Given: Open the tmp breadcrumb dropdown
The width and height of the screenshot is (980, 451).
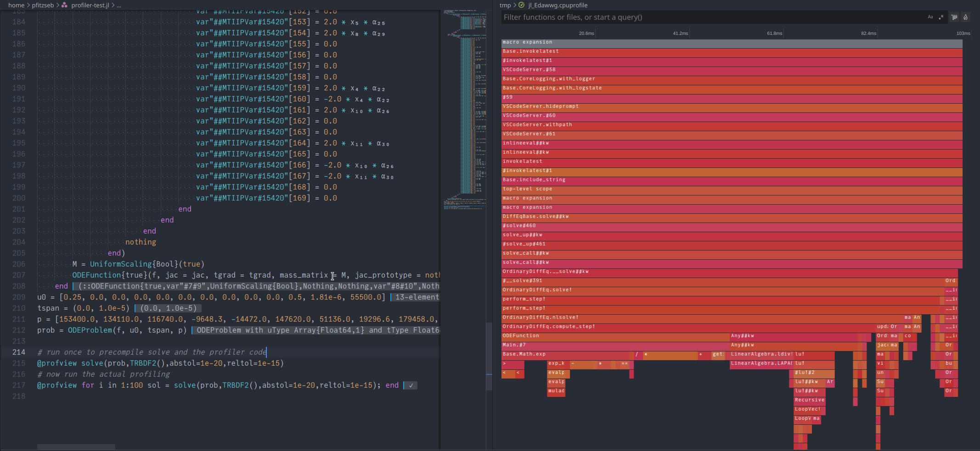Looking at the screenshot, I should (x=504, y=5).
